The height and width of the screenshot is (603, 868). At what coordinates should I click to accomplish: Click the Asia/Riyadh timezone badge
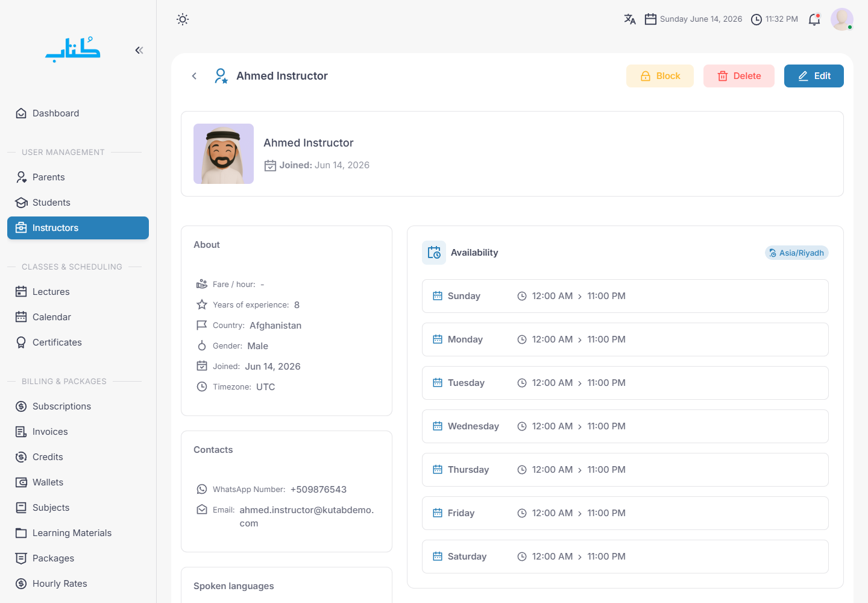(797, 253)
